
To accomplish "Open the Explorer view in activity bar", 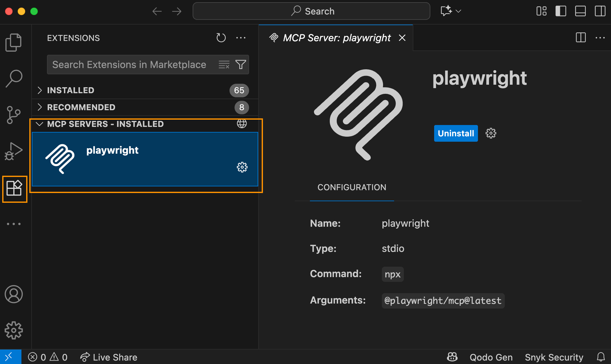I will (14, 42).
